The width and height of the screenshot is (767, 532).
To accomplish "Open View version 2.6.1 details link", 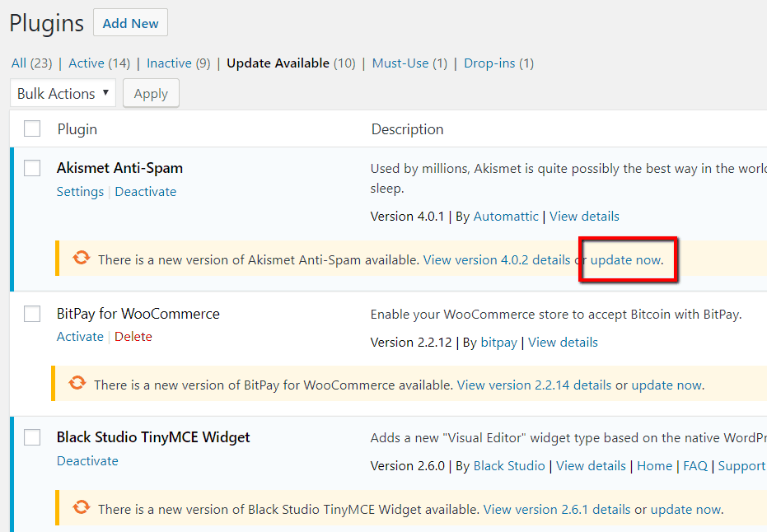I will 557,510.
